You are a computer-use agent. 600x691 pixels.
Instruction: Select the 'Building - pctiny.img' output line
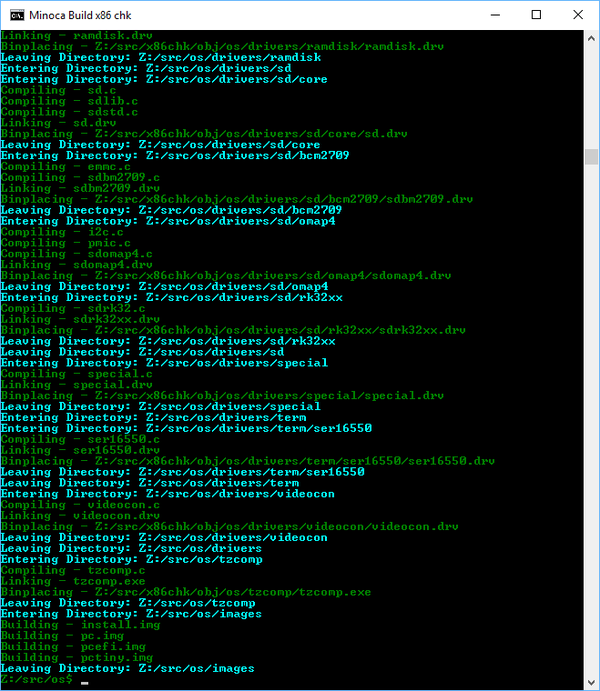[76, 657]
